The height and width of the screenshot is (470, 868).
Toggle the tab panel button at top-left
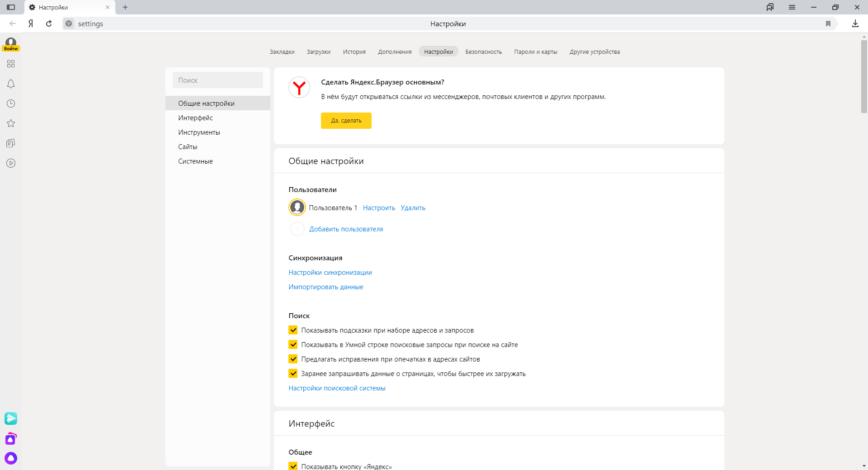coord(11,7)
